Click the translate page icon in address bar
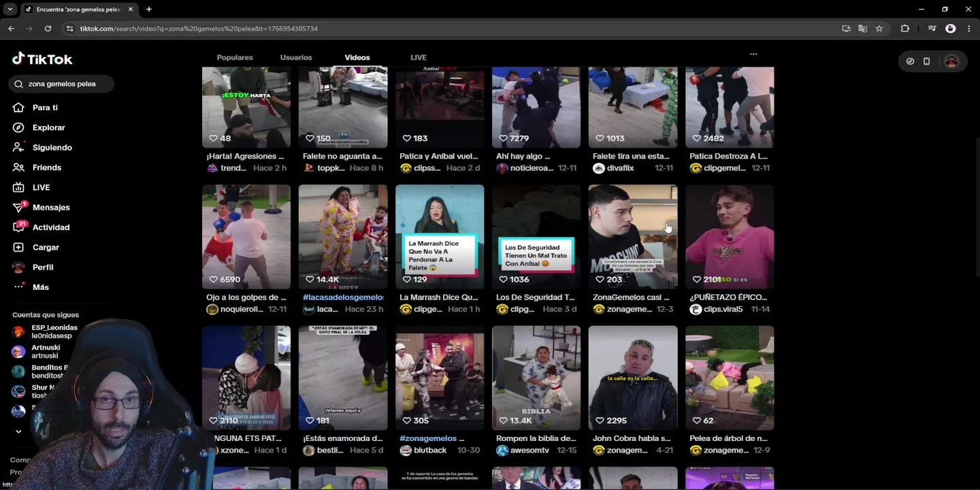This screenshot has width=980, height=490. tap(862, 29)
